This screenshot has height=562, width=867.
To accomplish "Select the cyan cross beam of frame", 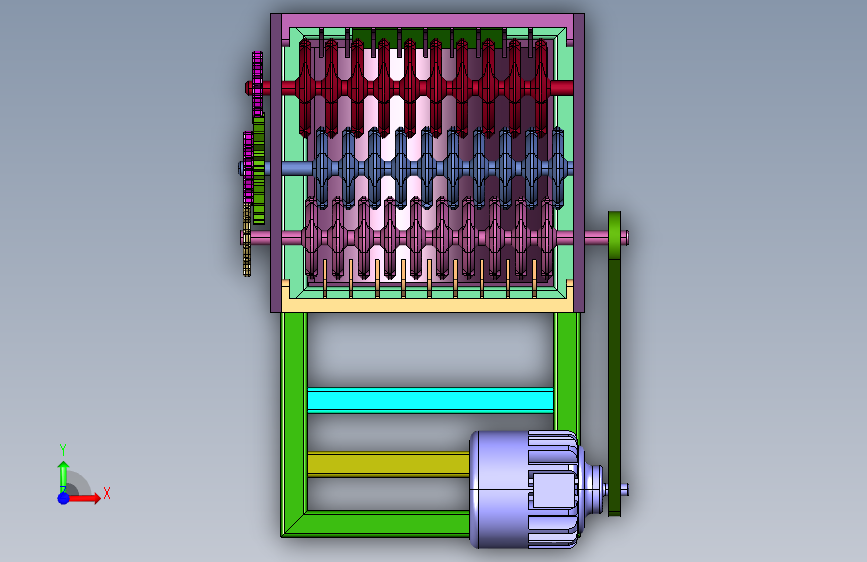I will coord(430,400).
